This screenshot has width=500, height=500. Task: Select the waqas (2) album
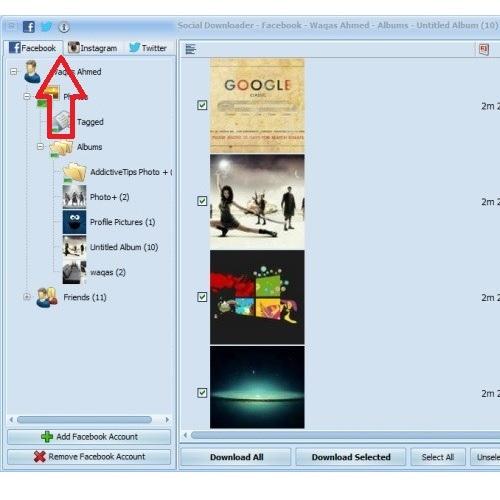coord(108,272)
